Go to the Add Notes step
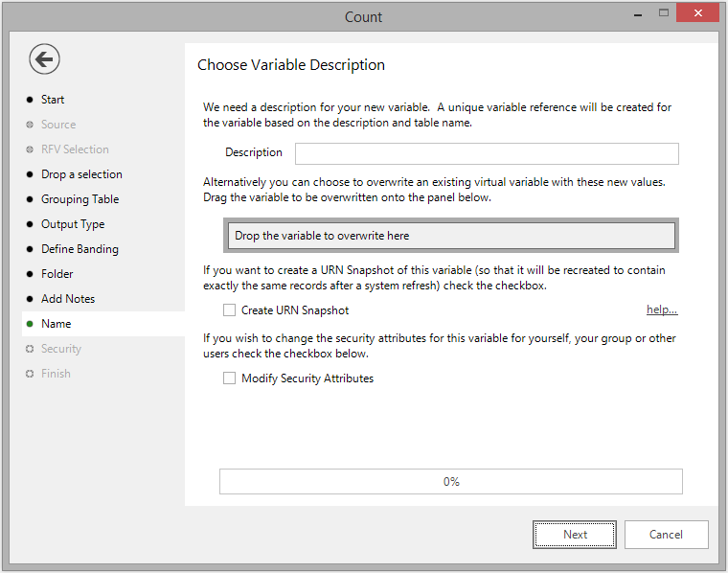The height and width of the screenshot is (573, 728). coord(68,299)
